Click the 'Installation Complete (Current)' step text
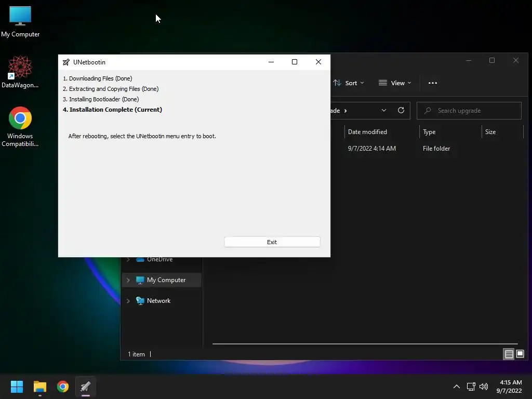Viewport: 532px width, 399px height. pyautogui.click(x=112, y=110)
